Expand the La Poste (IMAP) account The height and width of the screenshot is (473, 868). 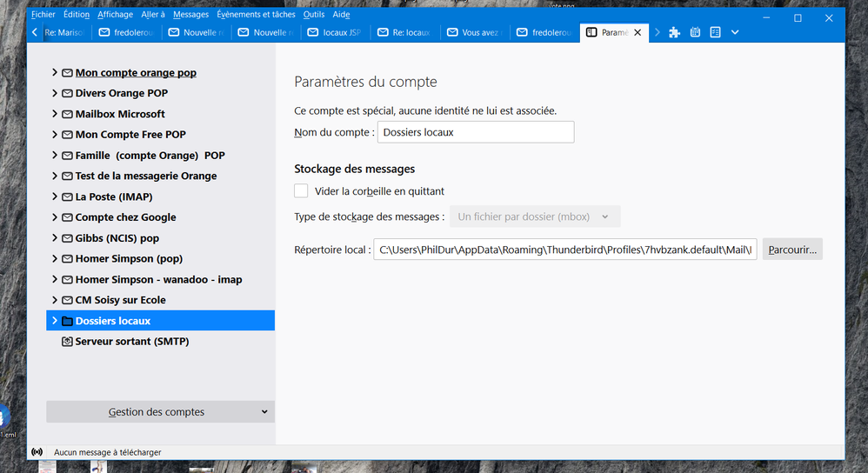[x=55, y=197]
